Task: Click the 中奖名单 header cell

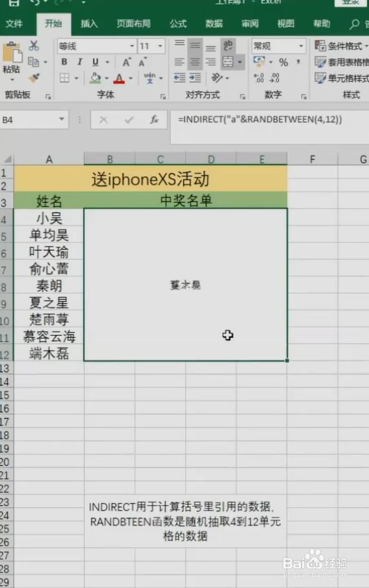Action: tap(186, 201)
